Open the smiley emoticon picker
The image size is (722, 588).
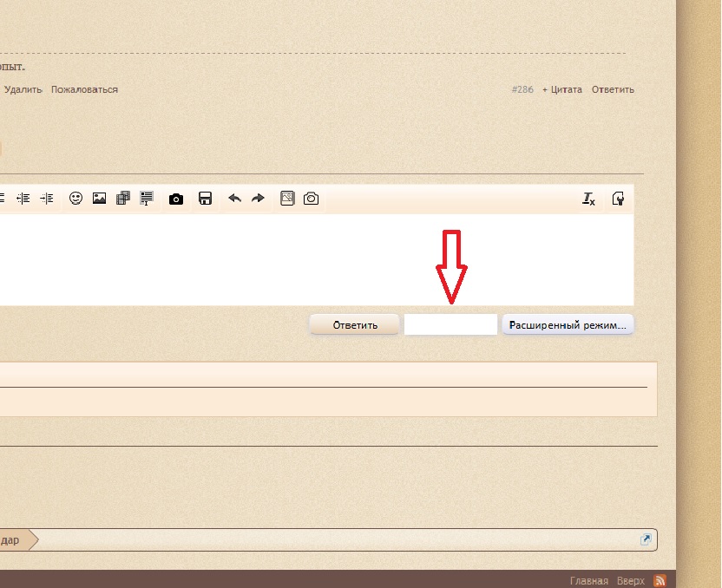tap(75, 199)
